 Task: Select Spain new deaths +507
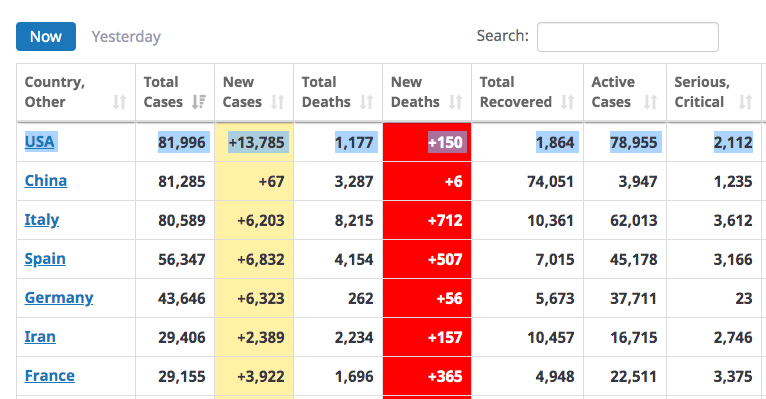[445, 259]
